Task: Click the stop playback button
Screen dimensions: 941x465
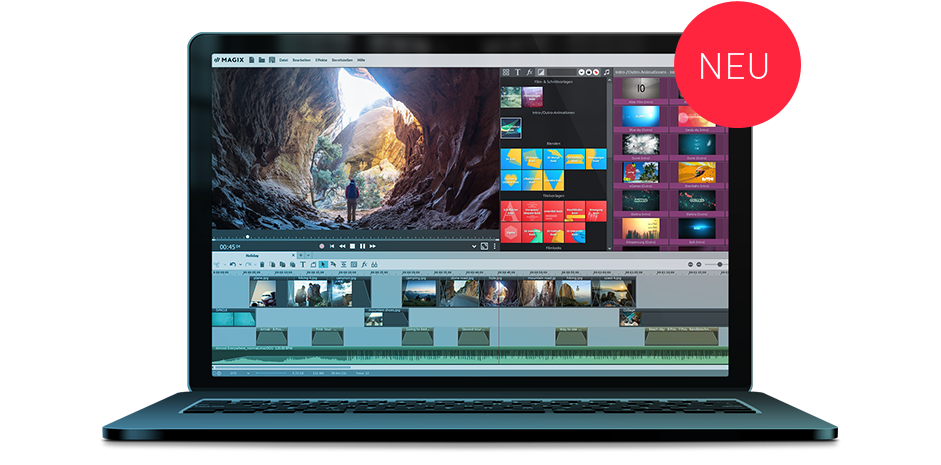Action: pyautogui.click(x=352, y=246)
